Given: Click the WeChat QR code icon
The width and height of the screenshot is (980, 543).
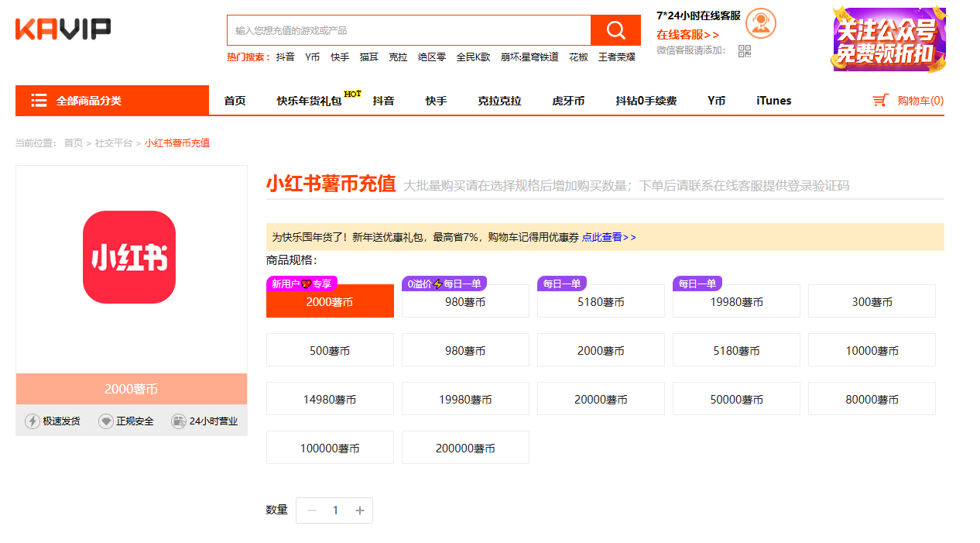Looking at the screenshot, I should coord(745,51).
